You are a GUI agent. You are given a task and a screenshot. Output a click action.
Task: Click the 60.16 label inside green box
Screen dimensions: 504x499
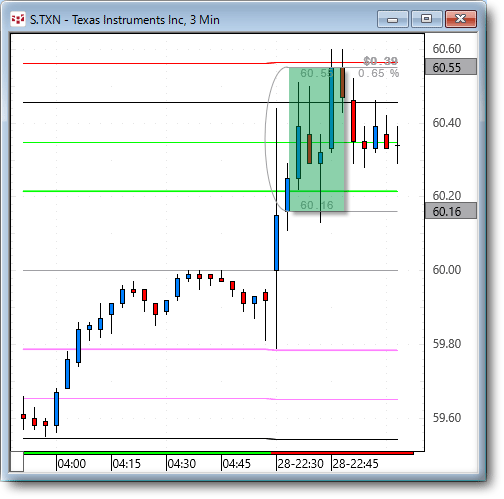[x=317, y=205]
